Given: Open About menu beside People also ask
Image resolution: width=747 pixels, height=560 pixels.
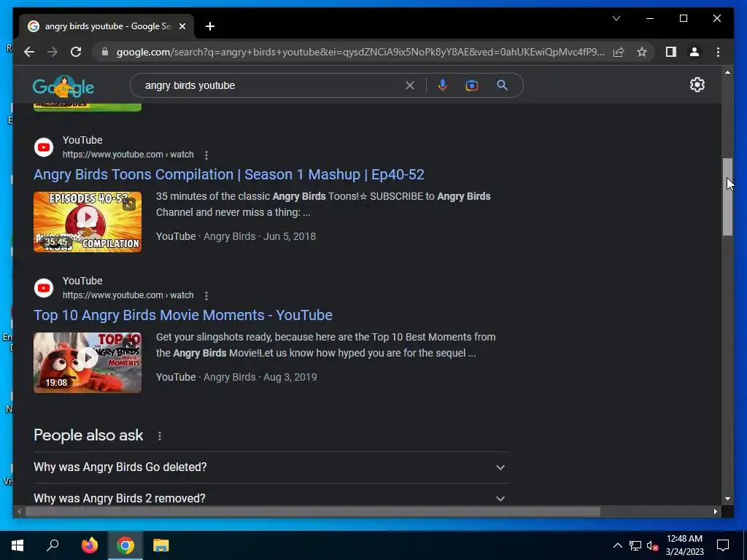Looking at the screenshot, I should (x=160, y=436).
